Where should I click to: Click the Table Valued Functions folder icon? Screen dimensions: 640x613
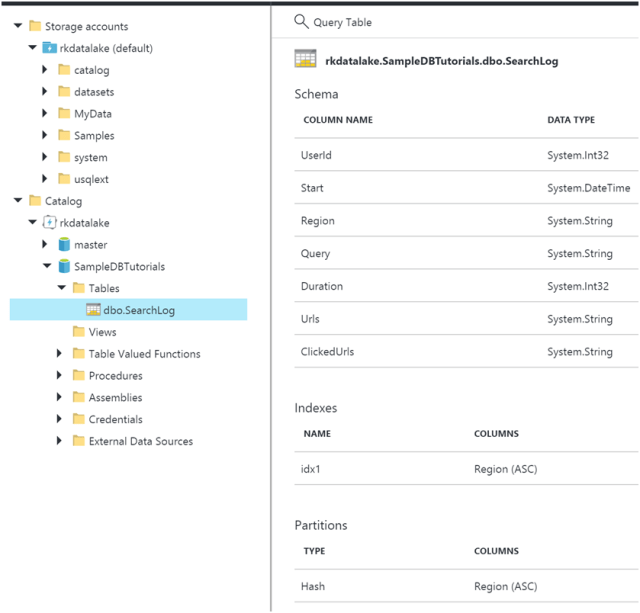click(x=79, y=353)
